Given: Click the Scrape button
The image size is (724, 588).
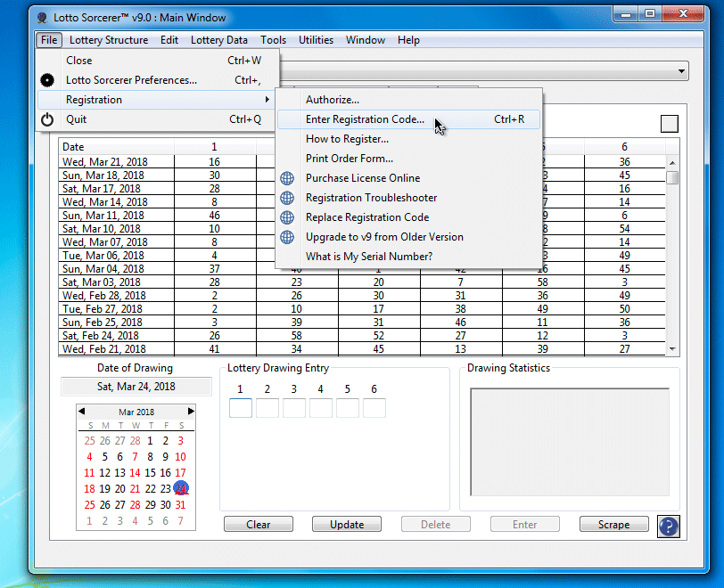Looking at the screenshot, I should tap(614, 525).
